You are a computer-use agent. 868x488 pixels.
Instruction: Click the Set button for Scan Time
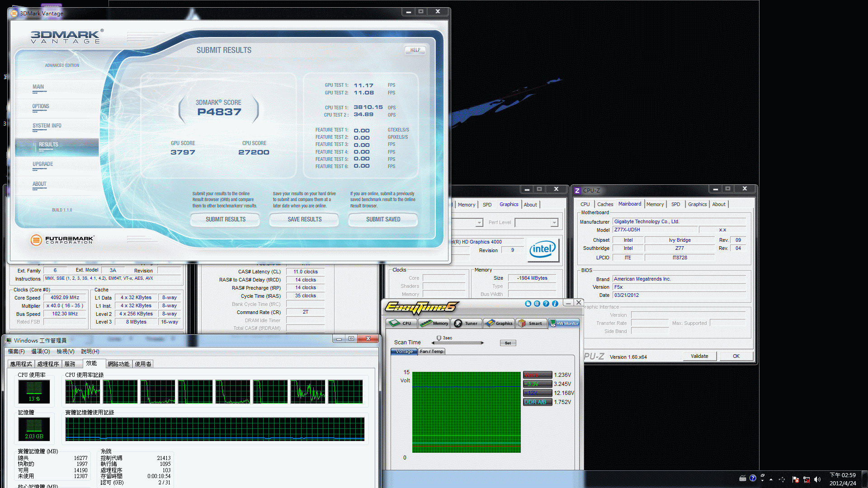508,343
